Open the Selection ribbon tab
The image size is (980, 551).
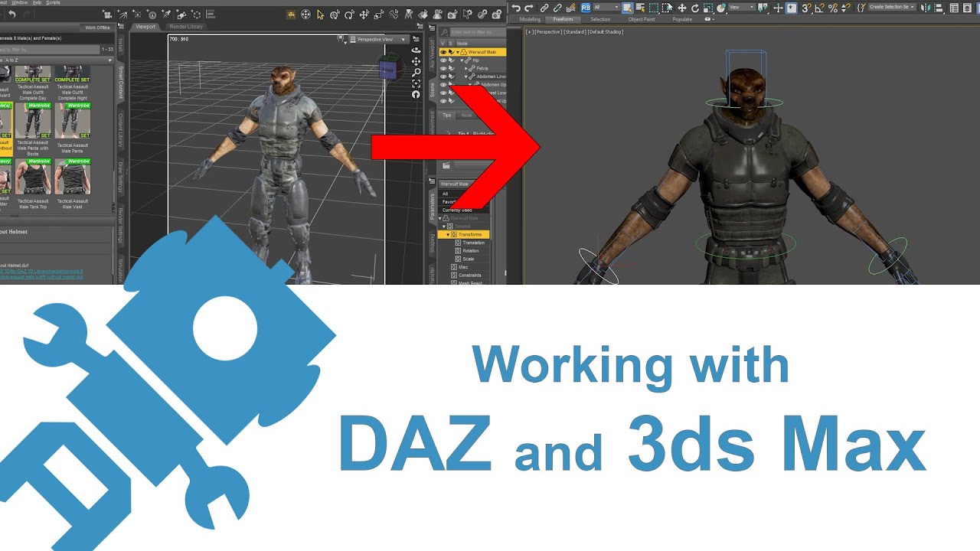tap(600, 19)
